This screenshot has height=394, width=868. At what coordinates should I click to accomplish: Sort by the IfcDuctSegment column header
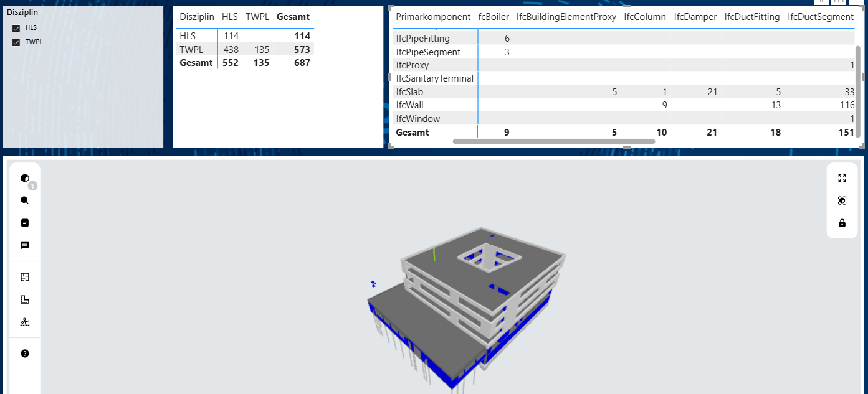(x=821, y=17)
